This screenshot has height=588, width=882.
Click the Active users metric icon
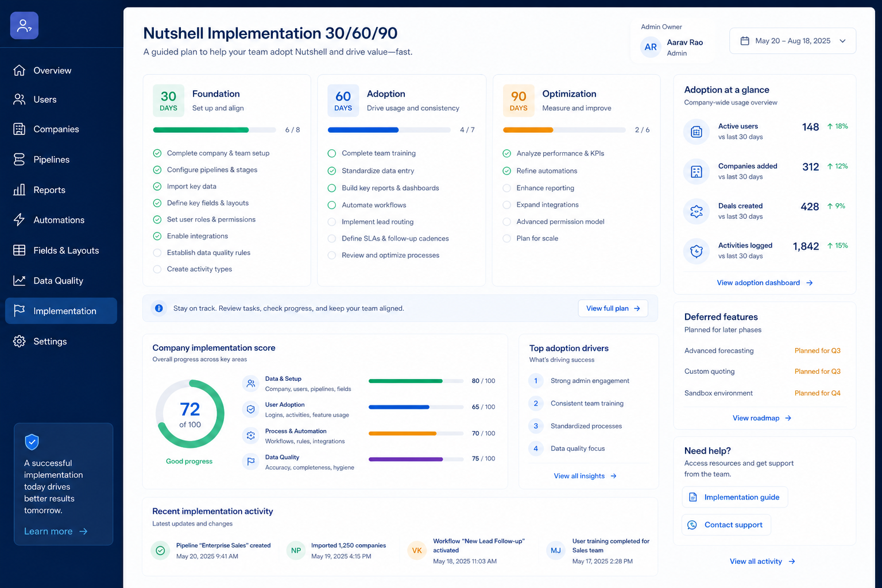point(697,131)
